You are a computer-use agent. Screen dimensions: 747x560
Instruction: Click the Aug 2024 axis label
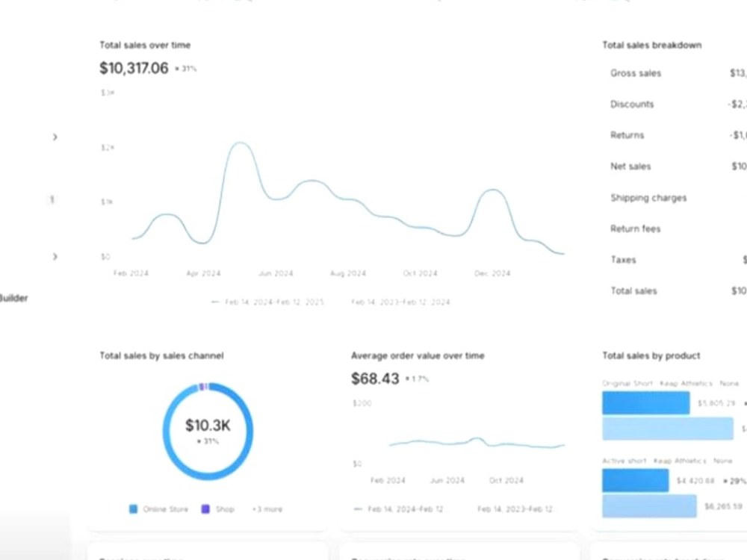348,273
